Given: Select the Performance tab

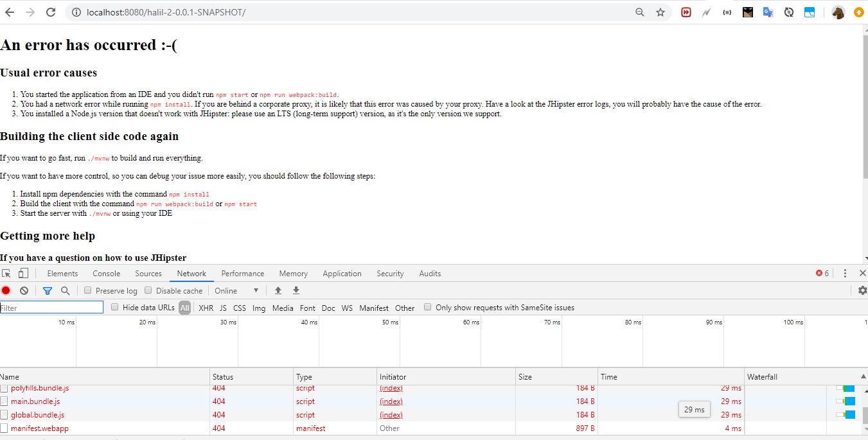Looking at the screenshot, I should coord(243,273).
